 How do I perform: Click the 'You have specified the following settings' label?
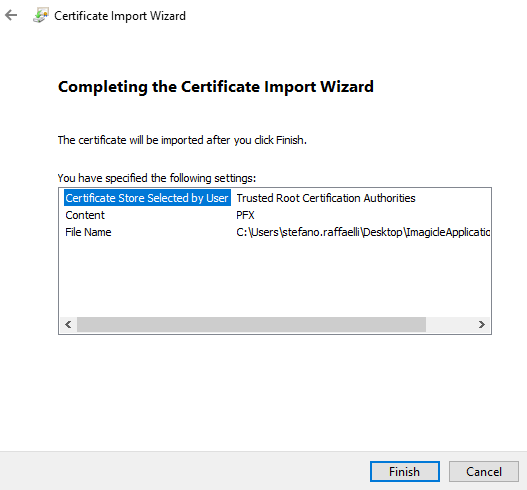coord(157,178)
